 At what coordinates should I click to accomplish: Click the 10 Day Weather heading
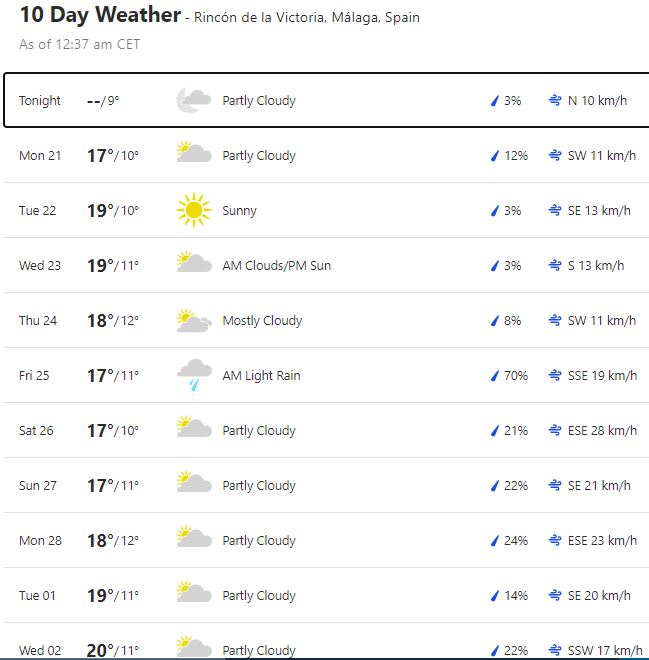pos(100,16)
